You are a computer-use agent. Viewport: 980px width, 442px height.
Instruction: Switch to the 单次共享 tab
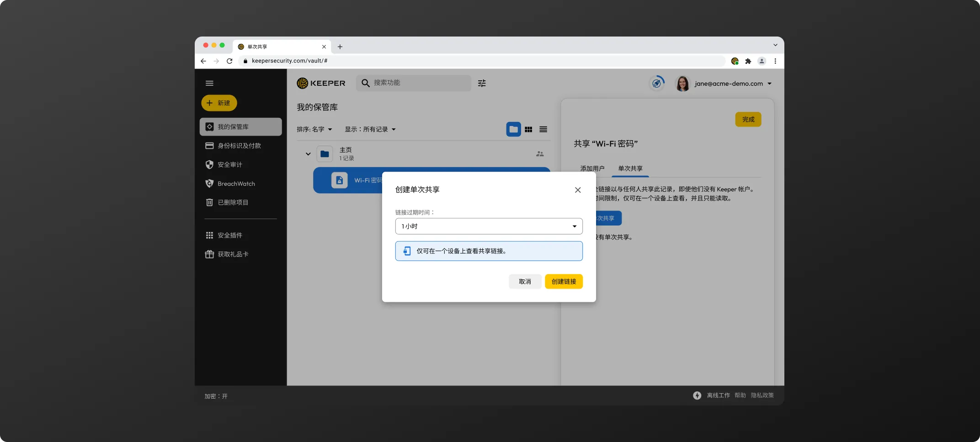[x=630, y=168]
